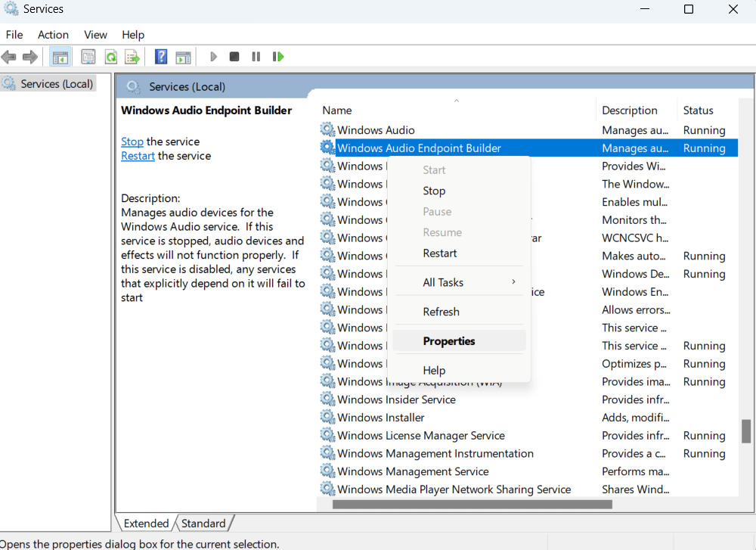Click gear icon beside Windows Installer
Viewport: 756px width, 550px height.
[x=327, y=417]
